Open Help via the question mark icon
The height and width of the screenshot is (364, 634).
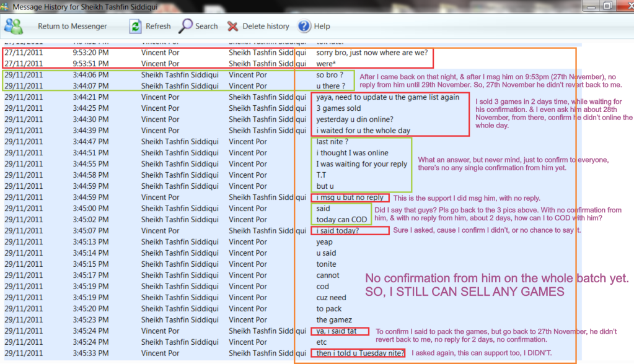click(x=304, y=26)
